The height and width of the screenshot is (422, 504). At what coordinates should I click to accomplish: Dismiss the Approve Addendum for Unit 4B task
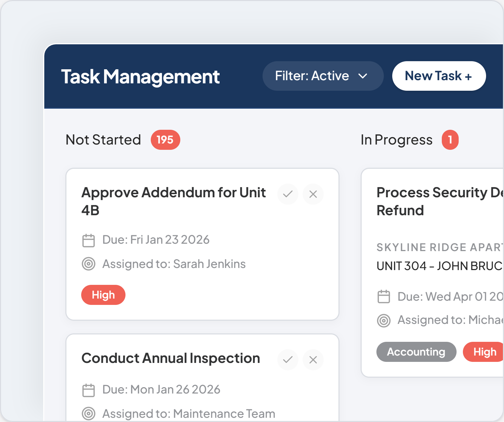(x=313, y=194)
